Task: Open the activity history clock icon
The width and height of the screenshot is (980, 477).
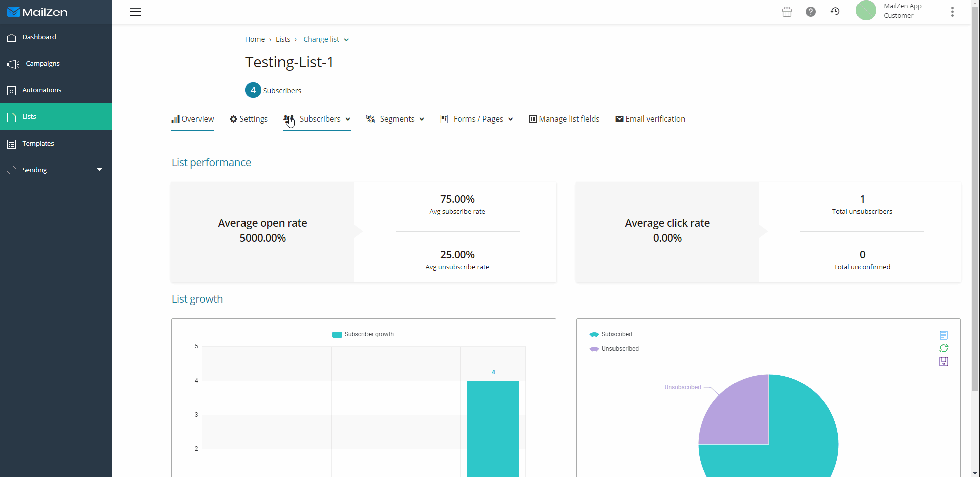Action: click(835, 11)
